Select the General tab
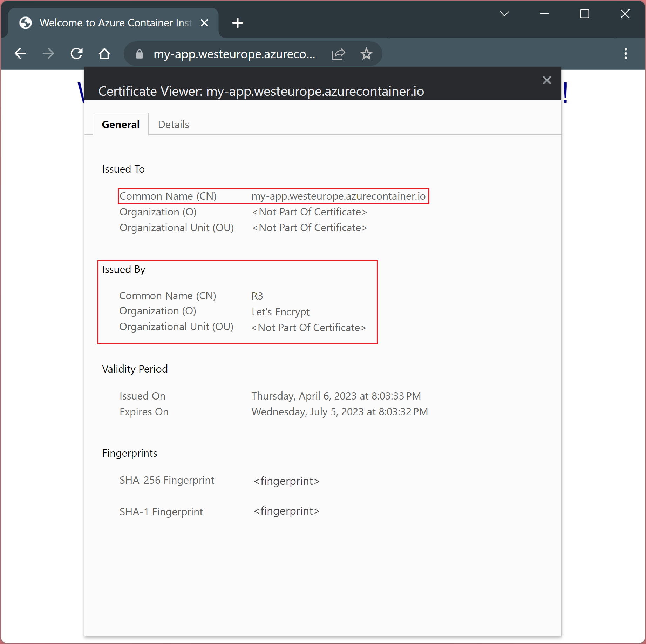646x644 pixels. coord(121,125)
